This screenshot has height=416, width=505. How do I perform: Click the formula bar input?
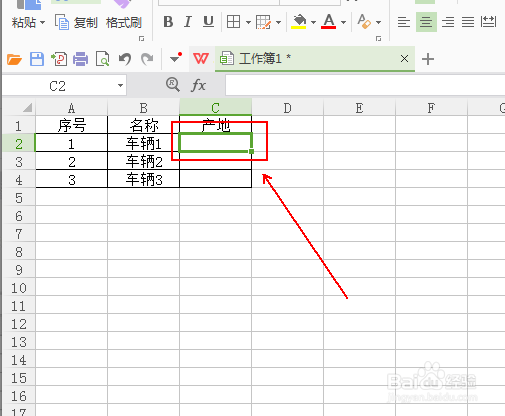[x=365, y=85]
